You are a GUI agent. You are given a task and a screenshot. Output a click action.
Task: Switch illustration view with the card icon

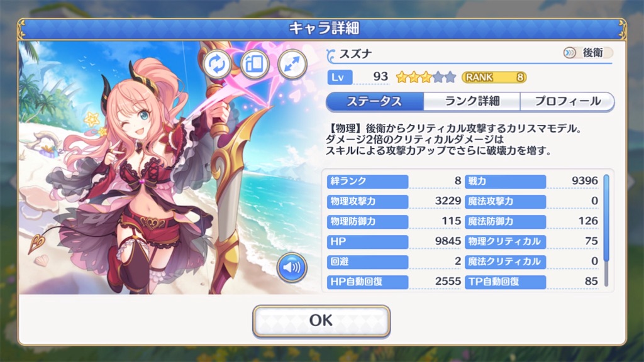(255, 64)
